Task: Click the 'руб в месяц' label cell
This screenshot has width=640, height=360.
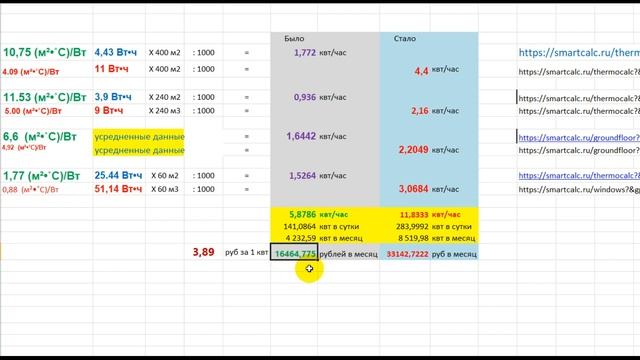Action: point(454,254)
